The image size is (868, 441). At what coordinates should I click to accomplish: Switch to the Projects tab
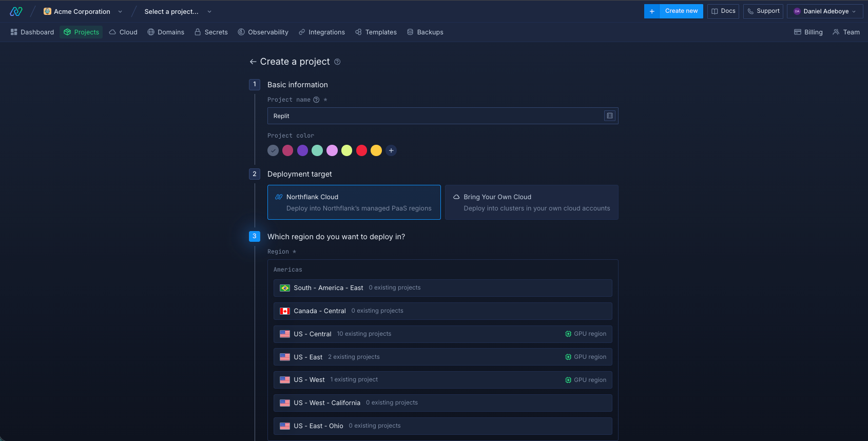pyautogui.click(x=81, y=32)
